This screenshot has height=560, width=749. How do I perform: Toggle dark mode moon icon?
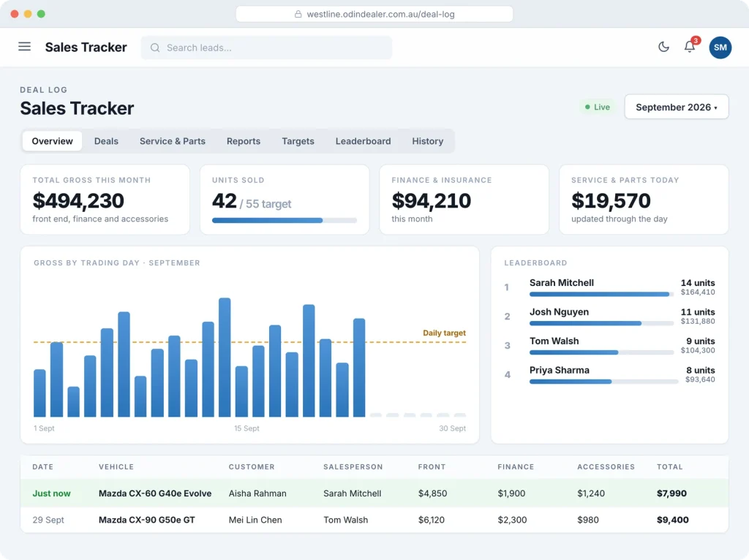click(x=663, y=47)
